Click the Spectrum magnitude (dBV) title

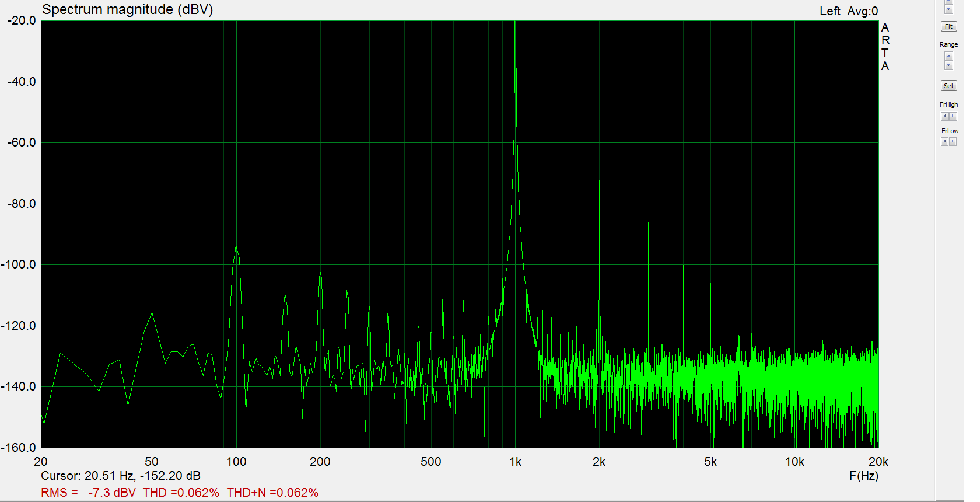click(x=127, y=9)
